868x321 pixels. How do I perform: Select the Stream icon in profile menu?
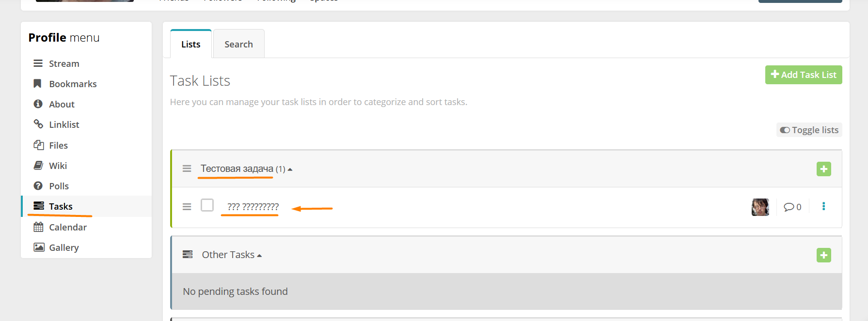click(x=38, y=63)
